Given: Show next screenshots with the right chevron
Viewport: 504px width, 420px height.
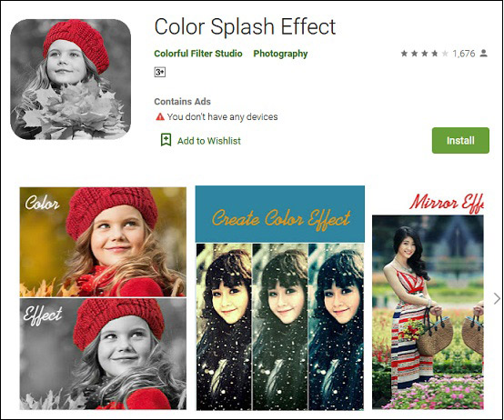Looking at the screenshot, I should click(497, 298).
